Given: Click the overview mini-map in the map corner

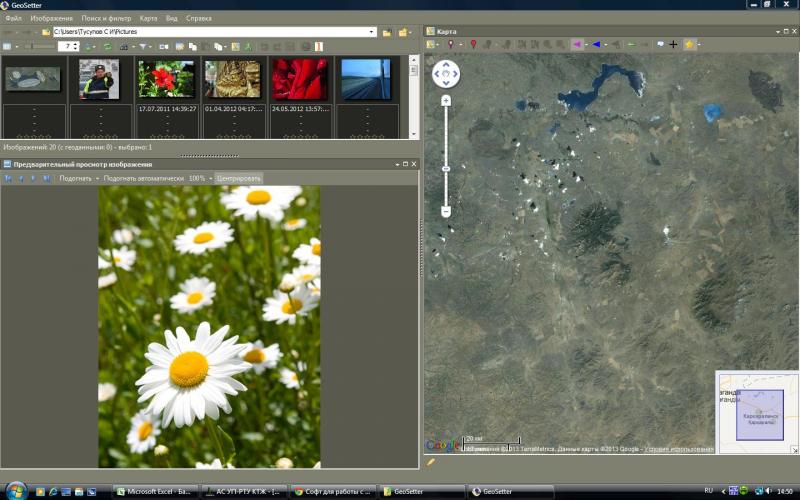Looking at the screenshot, I should pyautogui.click(x=757, y=412).
